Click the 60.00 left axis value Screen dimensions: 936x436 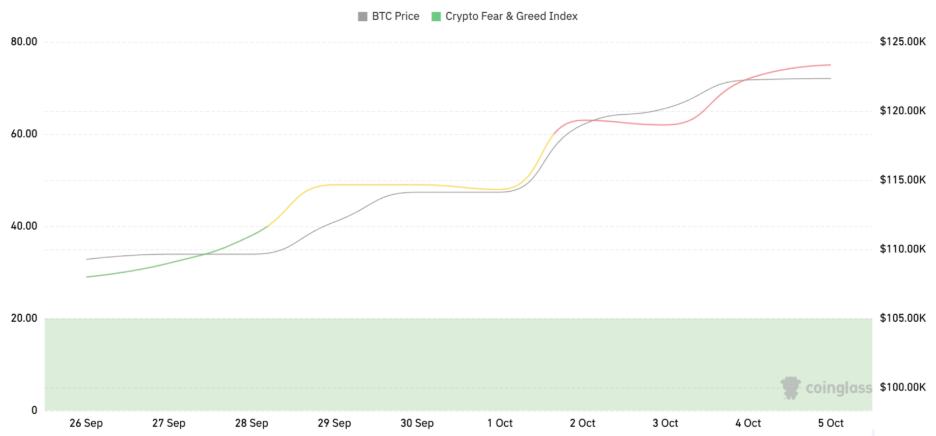24,134
